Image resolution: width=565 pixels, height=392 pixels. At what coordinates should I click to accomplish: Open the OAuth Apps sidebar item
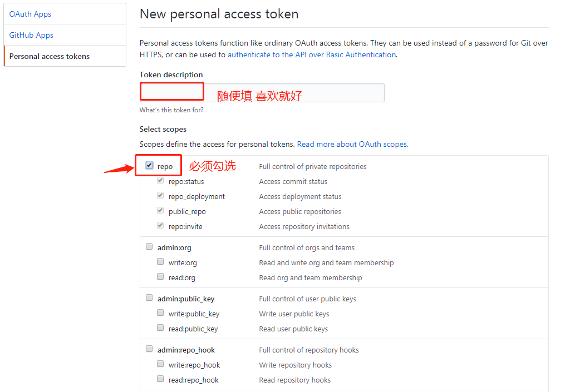tap(30, 14)
